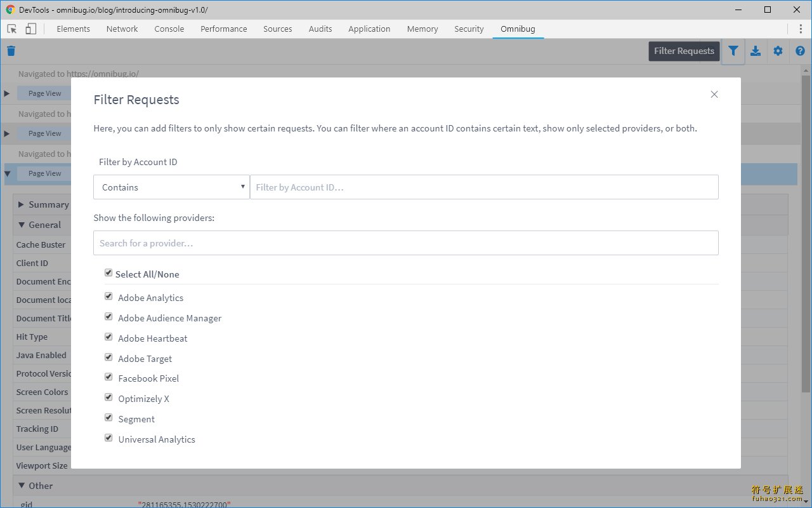The height and width of the screenshot is (508, 812).
Task: Click the help question mark icon
Action: (x=800, y=51)
